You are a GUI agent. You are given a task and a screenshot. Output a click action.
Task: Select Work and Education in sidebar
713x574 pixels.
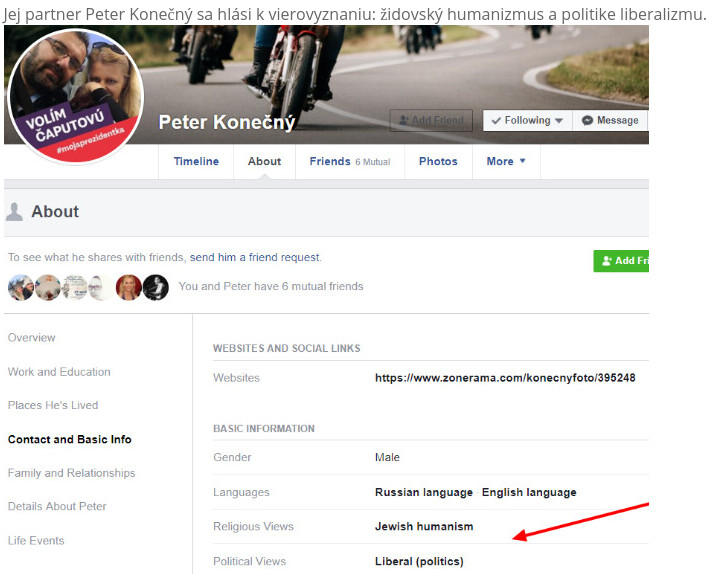tap(59, 372)
